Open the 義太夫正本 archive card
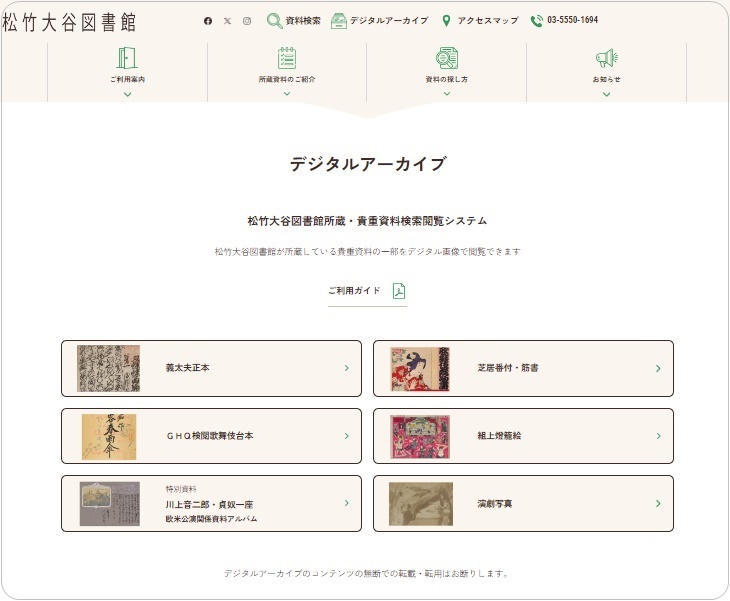The image size is (730, 601). click(x=211, y=368)
